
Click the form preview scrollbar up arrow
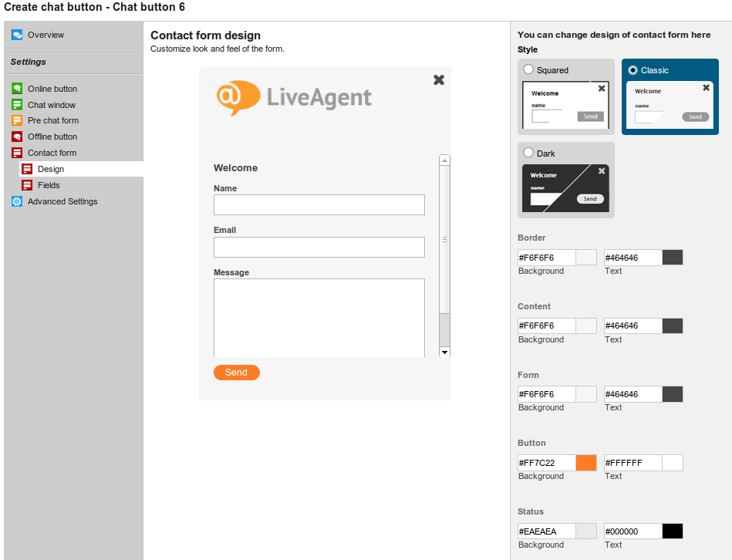click(x=445, y=160)
